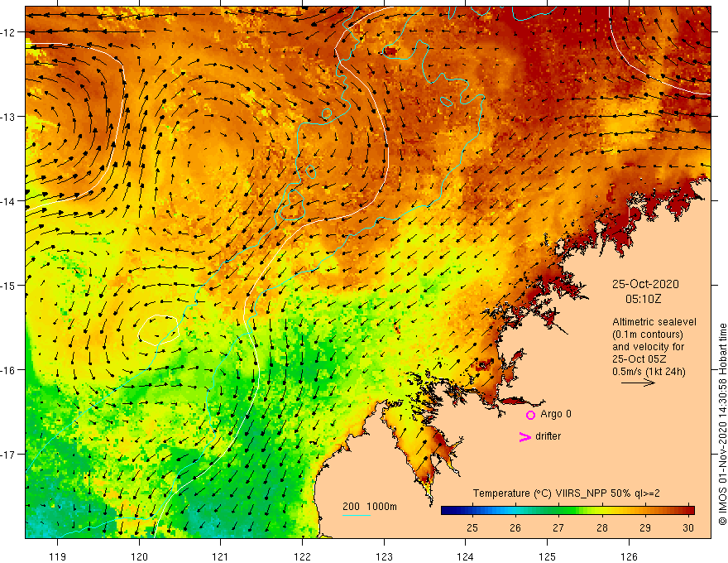Click the '200 1000m' bathymetry label
728x563 pixels.
(370, 507)
